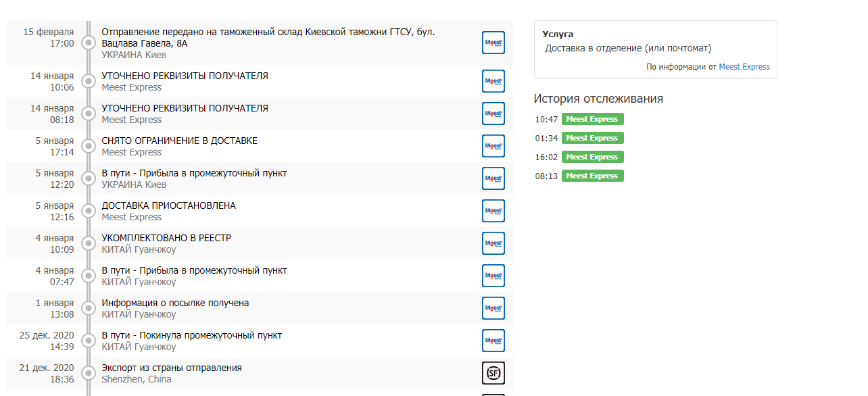The height and width of the screenshot is (396, 868).
Task: Click timeline marker for 4 января 07:47
Action: (88, 276)
